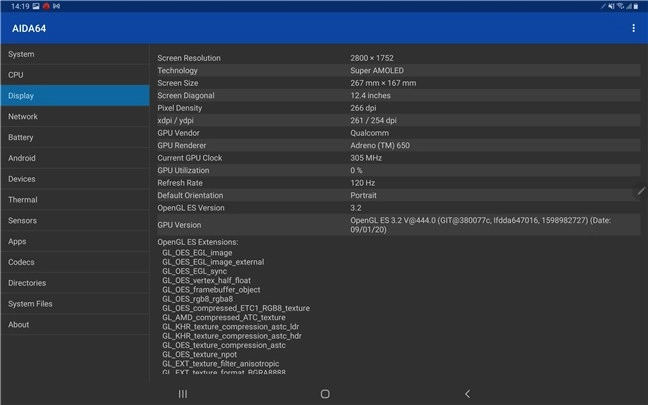View the System Files section

click(x=75, y=304)
